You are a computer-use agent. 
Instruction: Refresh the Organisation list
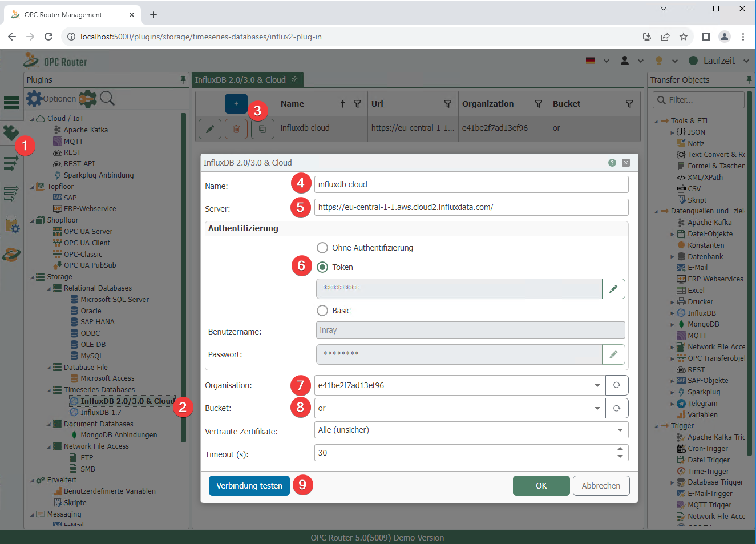click(x=617, y=385)
